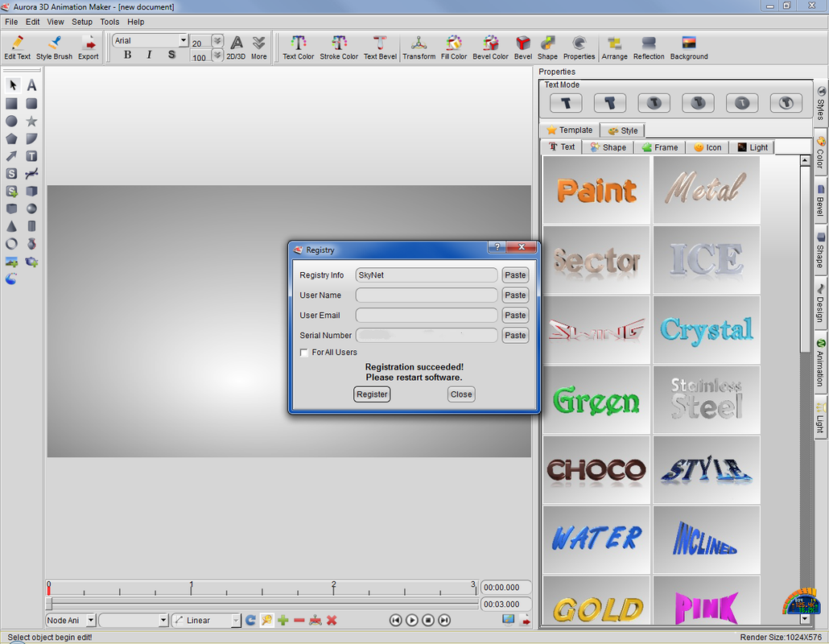Open the Edit Text tool
The image size is (829, 644).
(17, 47)
